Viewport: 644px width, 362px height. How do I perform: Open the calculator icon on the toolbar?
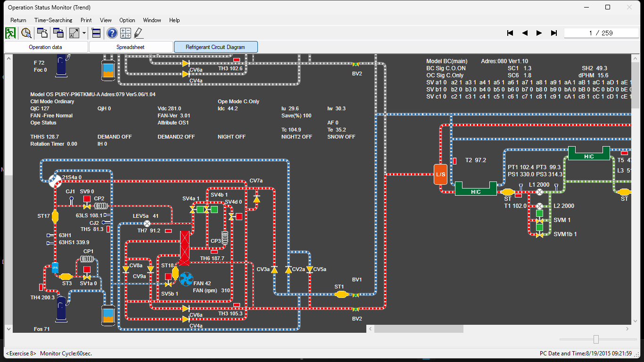click(x=125, y=33)
